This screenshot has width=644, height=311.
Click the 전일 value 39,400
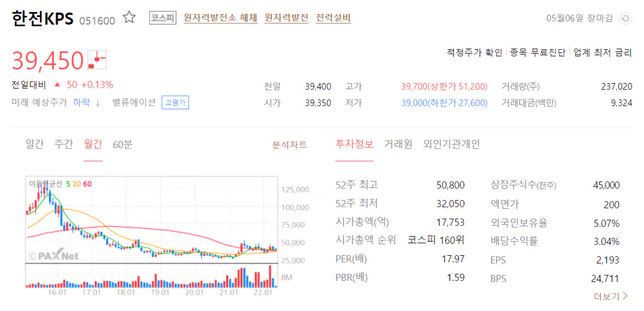[x=318, y=87]
